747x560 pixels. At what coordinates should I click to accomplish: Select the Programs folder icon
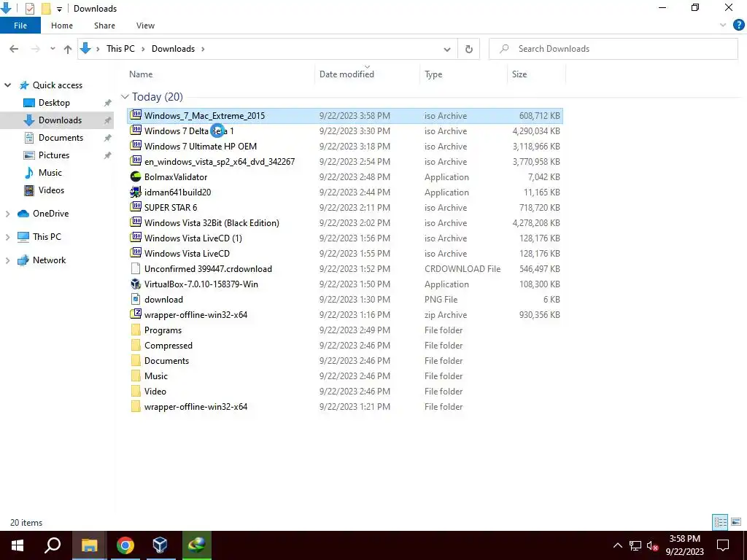tap(136, 330)
